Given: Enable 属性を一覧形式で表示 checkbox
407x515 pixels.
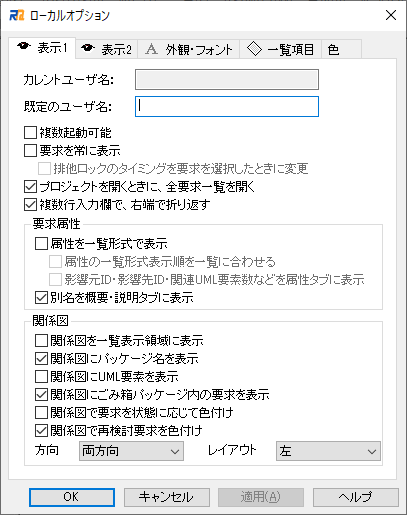Looking at the screenshot, I should coord(41,244).
